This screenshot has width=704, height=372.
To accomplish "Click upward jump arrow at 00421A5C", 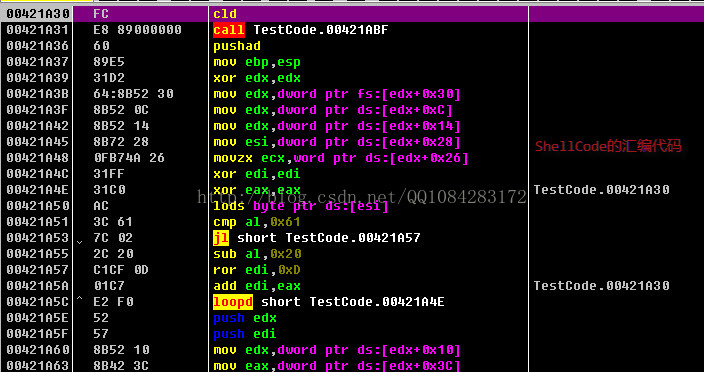I will 79,298.
